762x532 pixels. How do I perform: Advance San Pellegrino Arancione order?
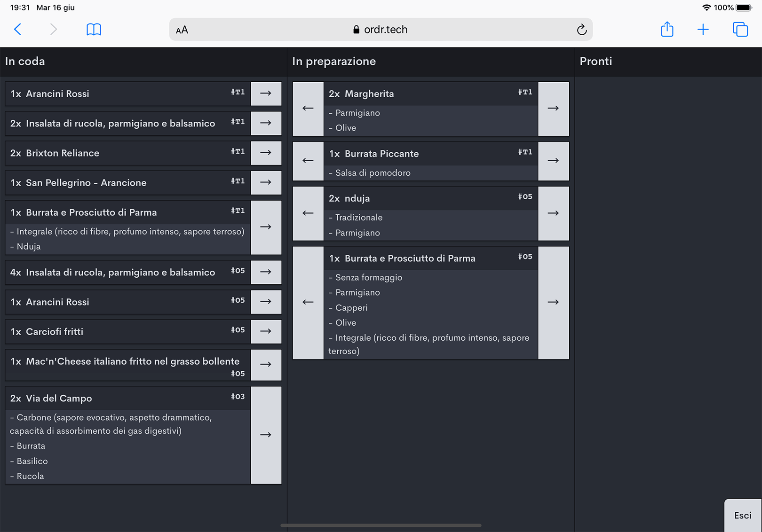click(x=266, y=182)
